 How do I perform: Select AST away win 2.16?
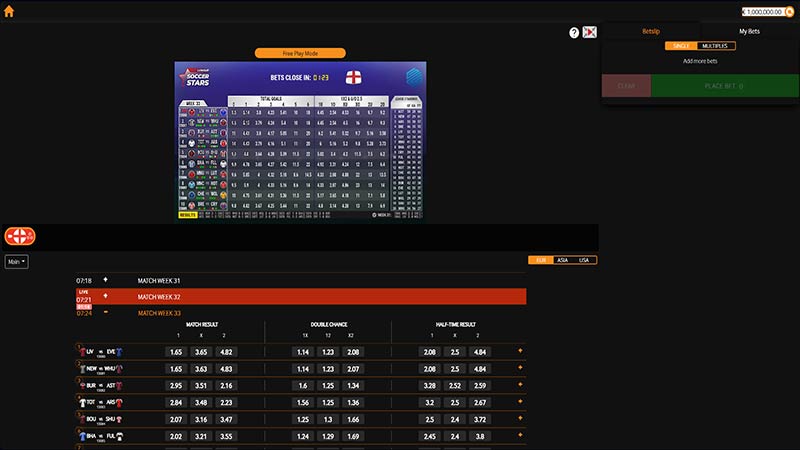click(226, 386)
